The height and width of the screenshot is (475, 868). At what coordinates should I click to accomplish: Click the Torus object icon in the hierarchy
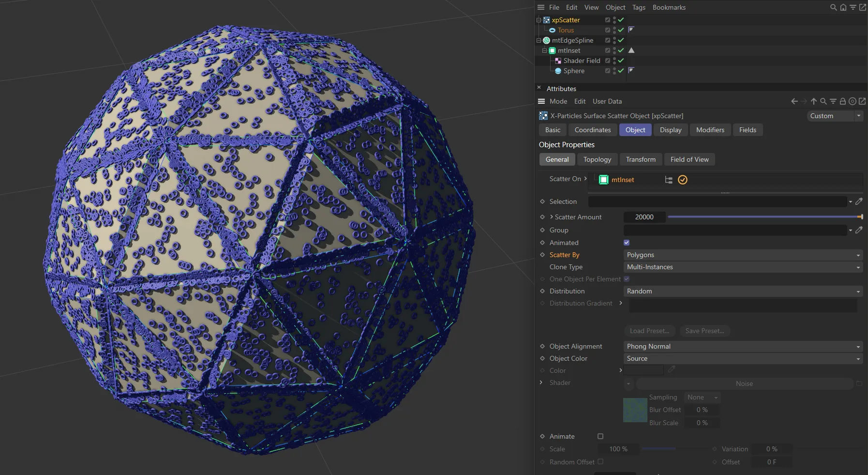pos(554,30)
